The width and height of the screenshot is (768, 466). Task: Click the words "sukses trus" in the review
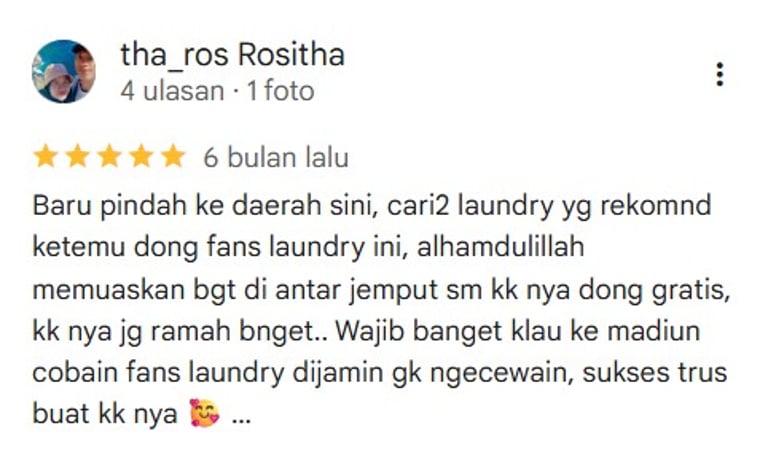point(655,372)
